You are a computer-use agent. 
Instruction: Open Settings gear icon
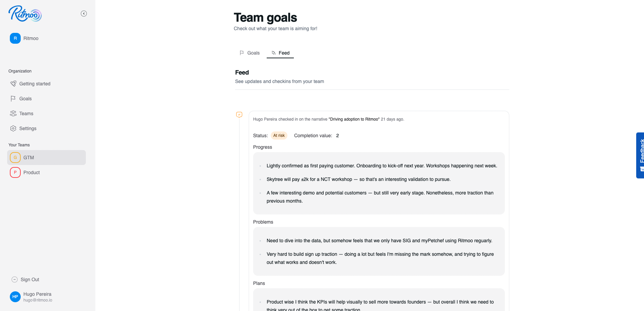click(13, 128)
